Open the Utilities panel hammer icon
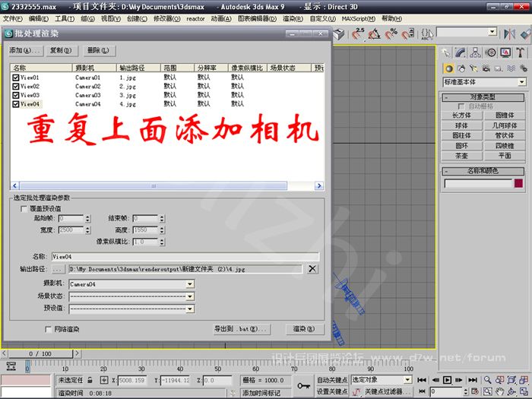Screen dimensions: 532x399 pos(520,52)
